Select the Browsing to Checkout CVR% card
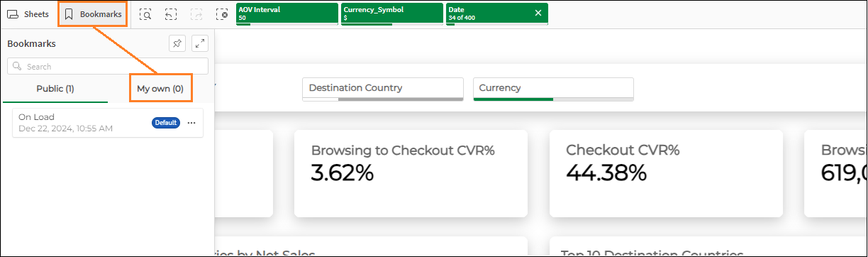 click(411, 173)
